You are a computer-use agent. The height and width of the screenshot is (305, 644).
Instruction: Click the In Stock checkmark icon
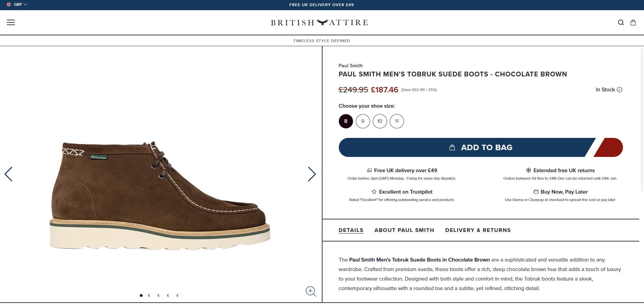(619, 90)
